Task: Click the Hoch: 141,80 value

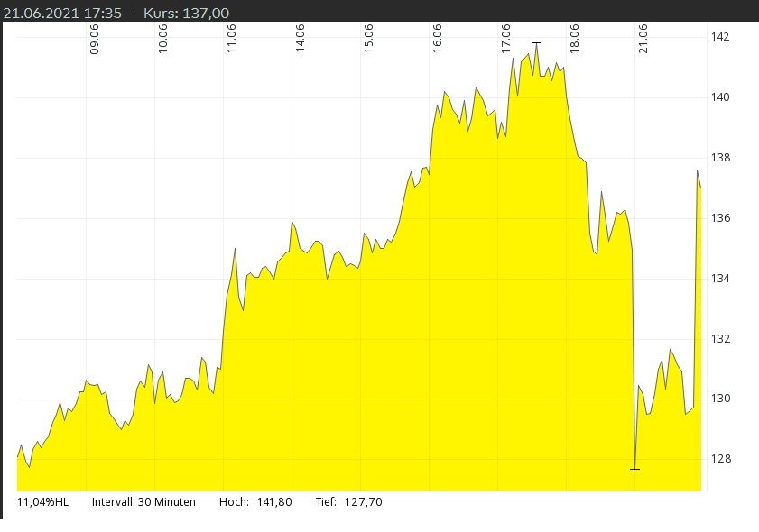Action: click(x=255, y=502)
